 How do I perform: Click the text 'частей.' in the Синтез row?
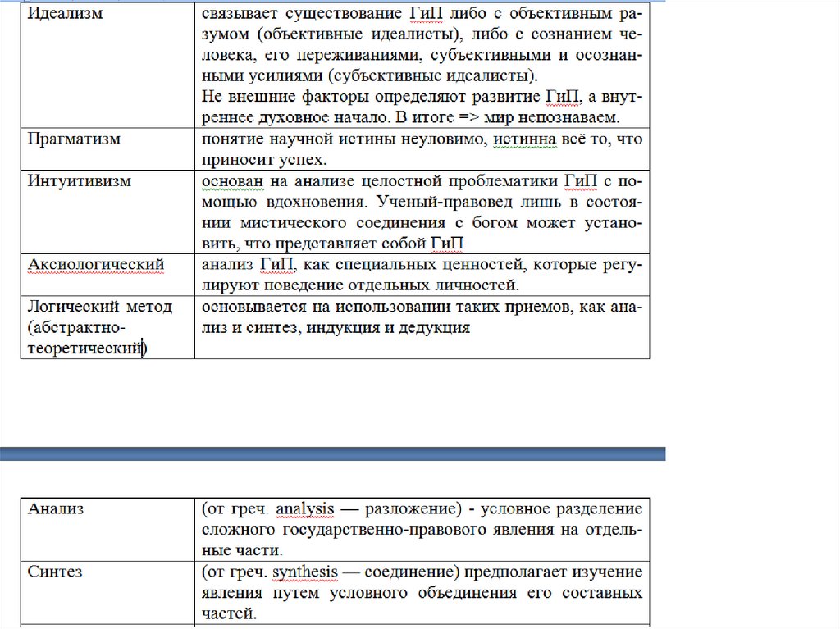point(230,613)
